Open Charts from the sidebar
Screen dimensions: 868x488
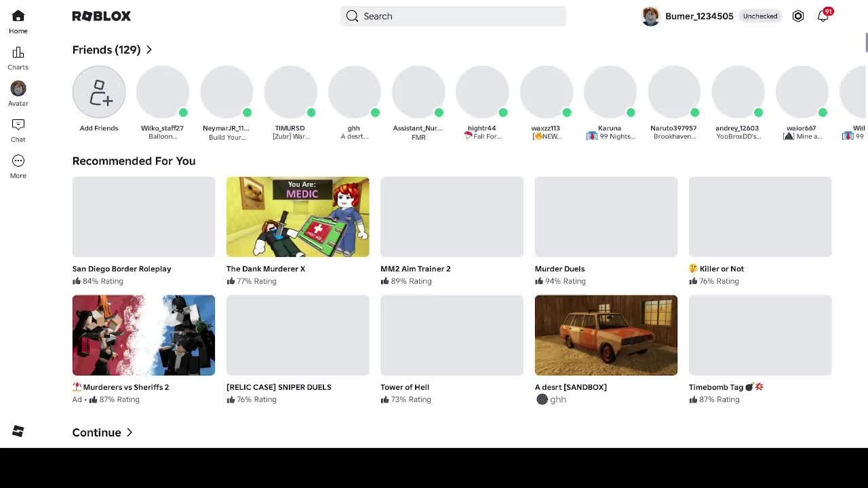click(x=18, y=58)
